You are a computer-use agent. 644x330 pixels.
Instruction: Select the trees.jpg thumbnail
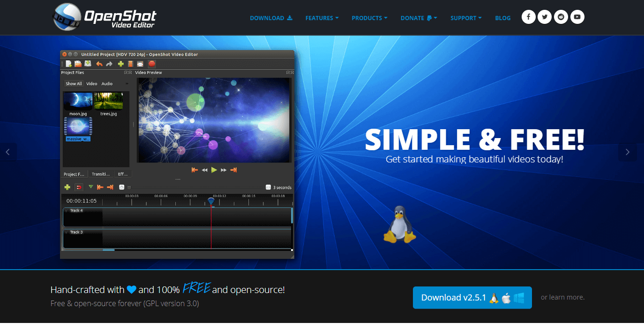tap(108, 101)
